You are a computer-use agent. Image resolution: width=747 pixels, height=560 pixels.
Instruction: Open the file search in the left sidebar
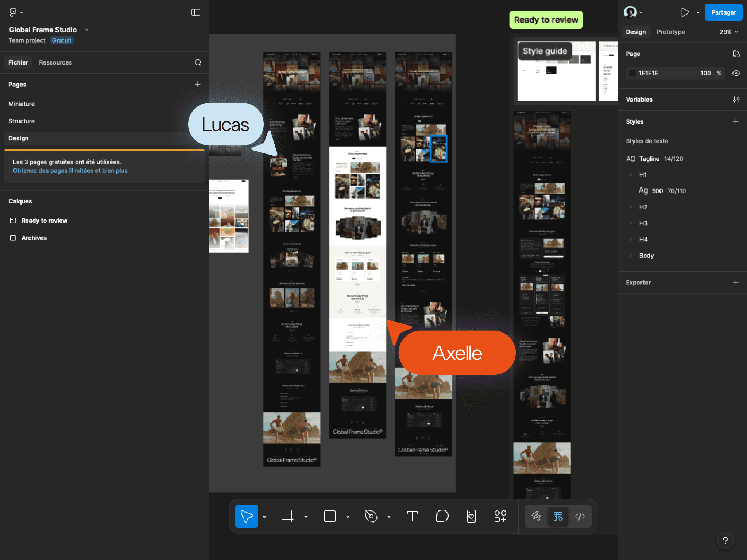click(198, 62)
